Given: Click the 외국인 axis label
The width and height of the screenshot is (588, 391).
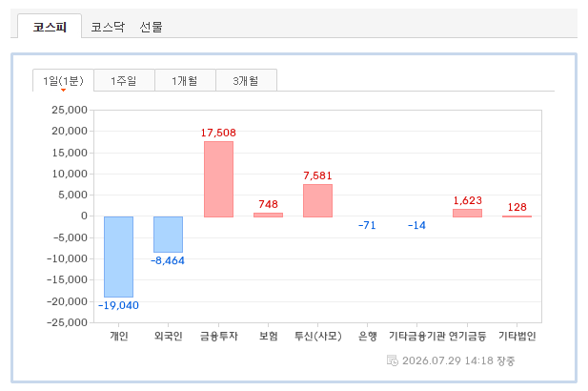Looking at the screenshot, I should (169, 336).
